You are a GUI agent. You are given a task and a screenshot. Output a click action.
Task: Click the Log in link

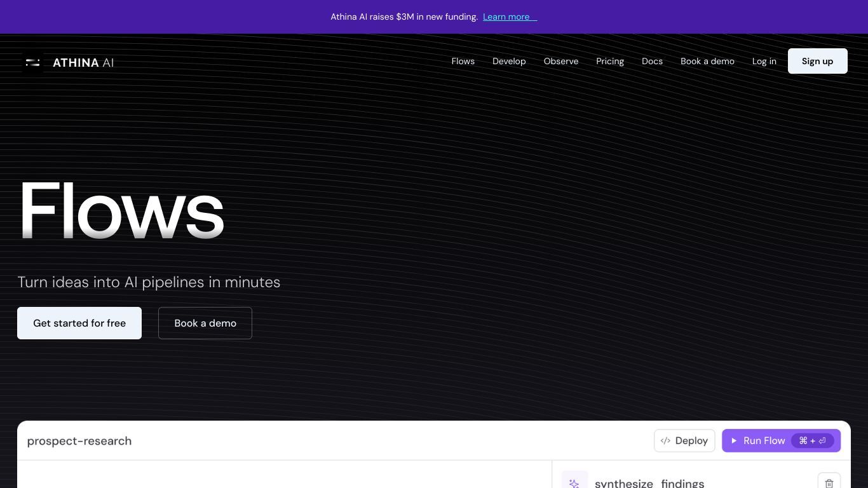coord(764,61)
